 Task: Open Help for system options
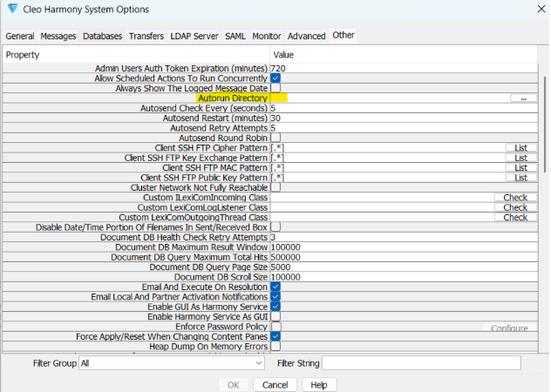coord(319,385)
